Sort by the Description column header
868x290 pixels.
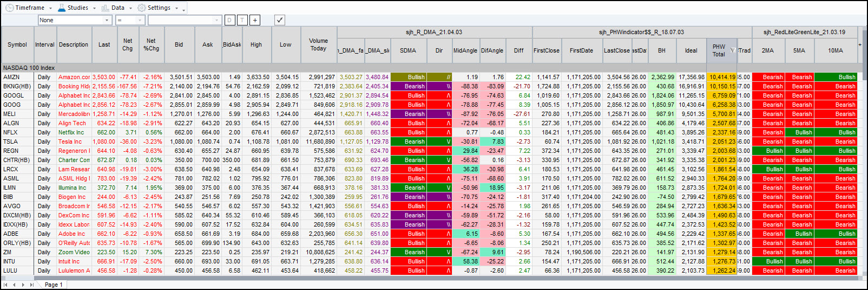74,44
